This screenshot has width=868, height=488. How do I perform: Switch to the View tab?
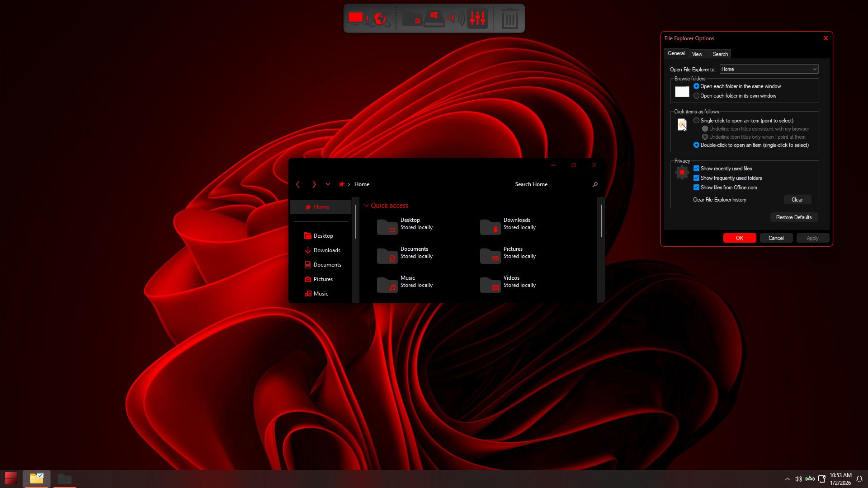(x=697, y=54)
